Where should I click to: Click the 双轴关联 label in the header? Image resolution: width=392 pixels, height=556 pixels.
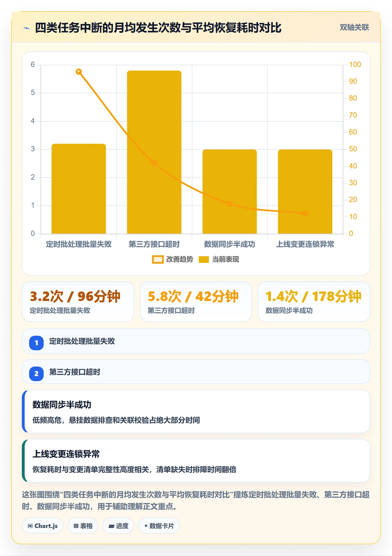coord(354,27)
